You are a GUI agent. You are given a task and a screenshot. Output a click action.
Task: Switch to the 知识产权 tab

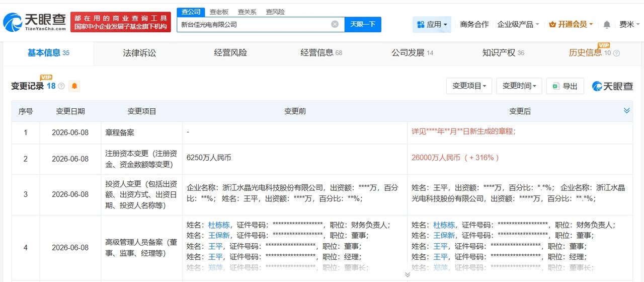pyautogui.click(x=503, y=53)
